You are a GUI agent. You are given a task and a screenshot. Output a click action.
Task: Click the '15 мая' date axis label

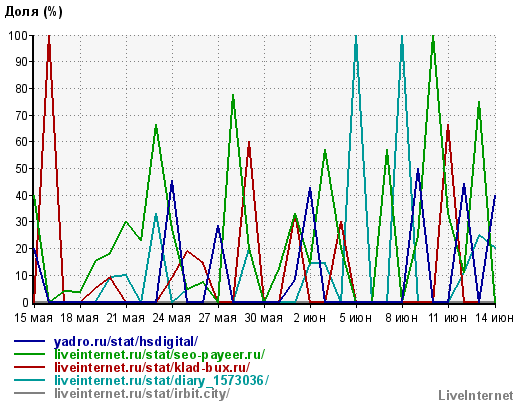(x=33, y=318)
